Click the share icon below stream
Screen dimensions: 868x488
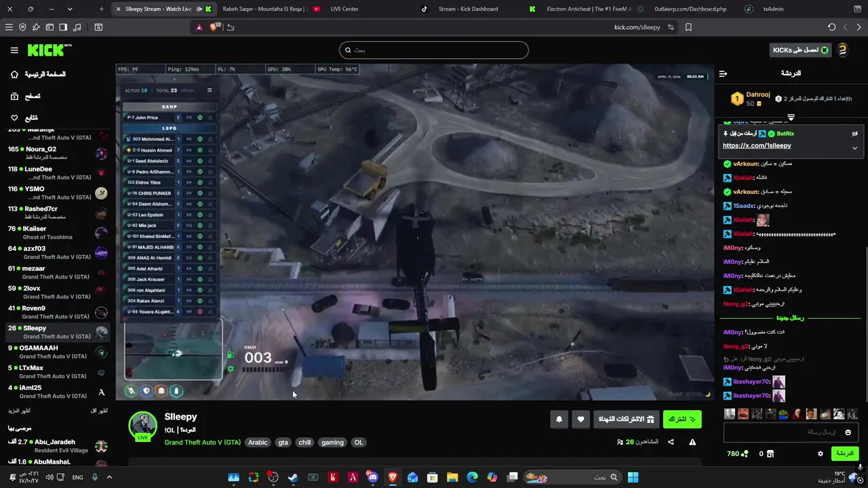[671, 442]
